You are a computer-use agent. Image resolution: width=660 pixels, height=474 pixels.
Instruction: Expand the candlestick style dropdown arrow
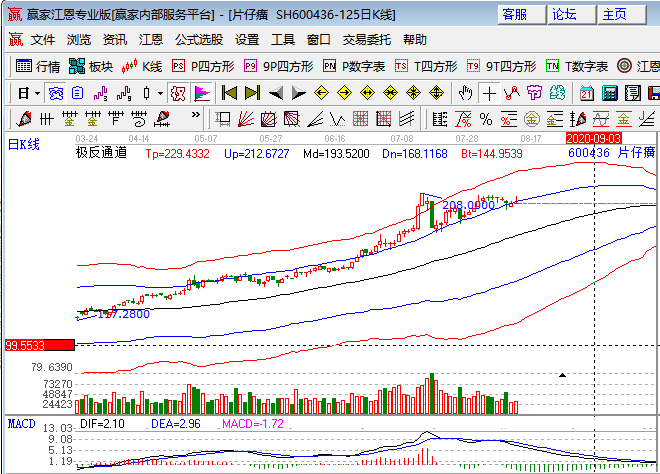[160, 93]
